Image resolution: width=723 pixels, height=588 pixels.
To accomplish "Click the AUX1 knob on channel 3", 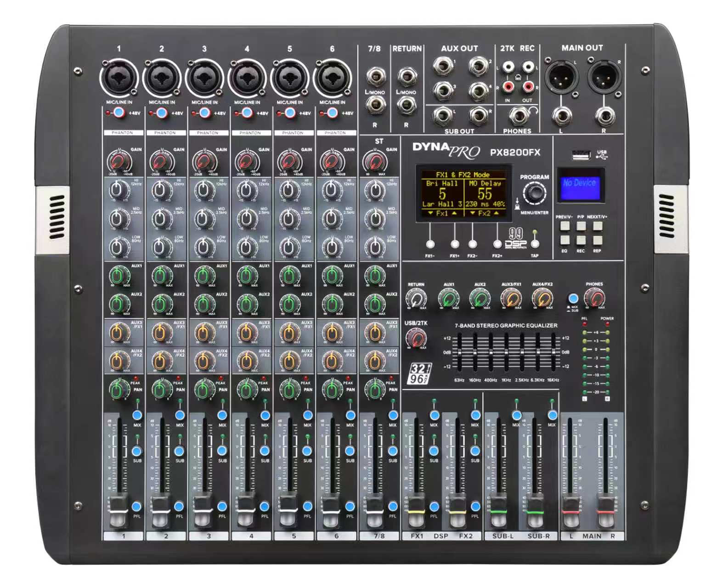I will coord(204,276).
